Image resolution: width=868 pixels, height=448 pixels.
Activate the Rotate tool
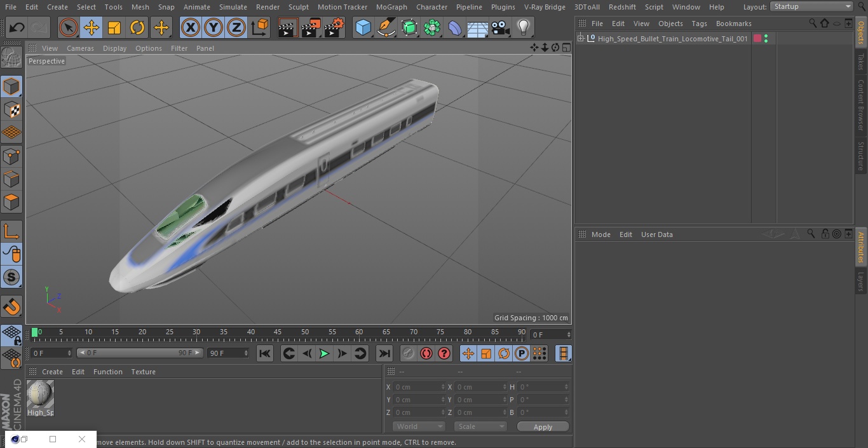137,27
